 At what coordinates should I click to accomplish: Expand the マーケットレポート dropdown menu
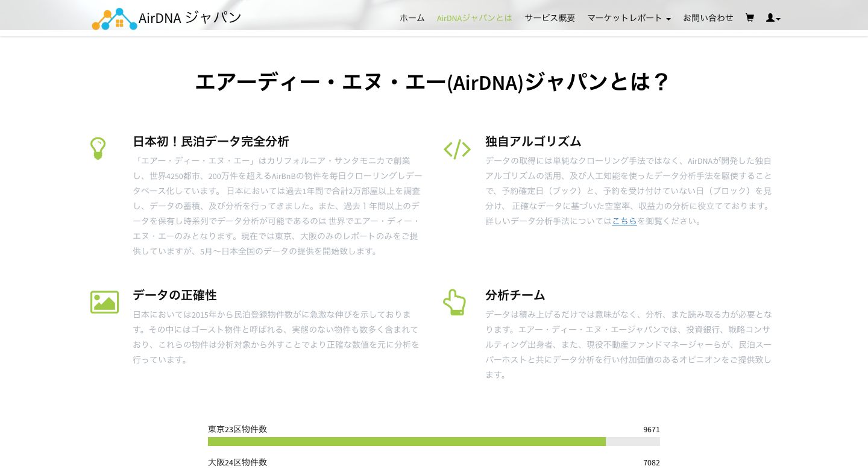pyautogui.click(x=629, y=18)
